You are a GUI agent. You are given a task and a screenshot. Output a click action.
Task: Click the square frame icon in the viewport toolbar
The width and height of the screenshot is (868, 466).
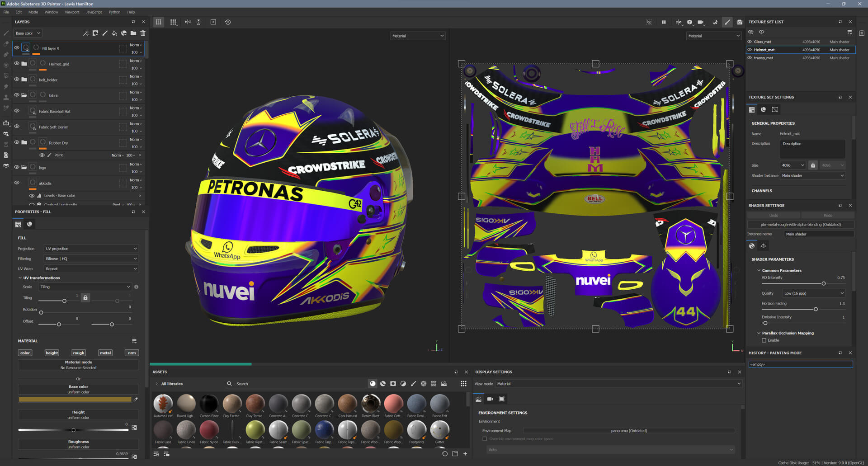[213, 22]
